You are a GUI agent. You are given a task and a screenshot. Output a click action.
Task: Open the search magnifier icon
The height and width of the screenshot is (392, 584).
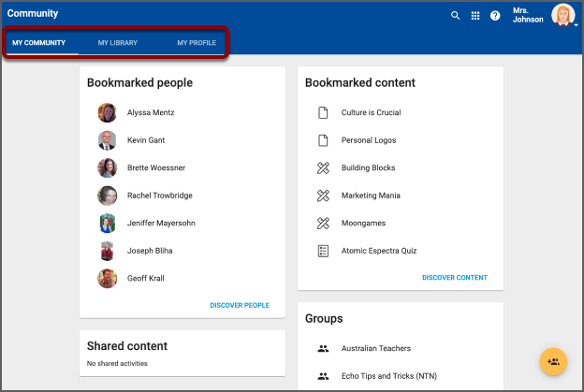click(456, 16)
